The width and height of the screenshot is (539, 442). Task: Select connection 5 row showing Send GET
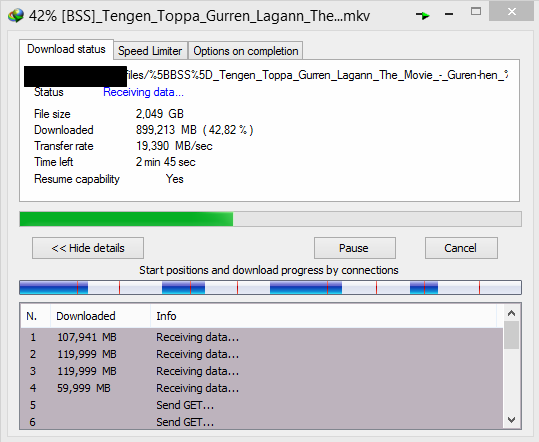[262, 405]
